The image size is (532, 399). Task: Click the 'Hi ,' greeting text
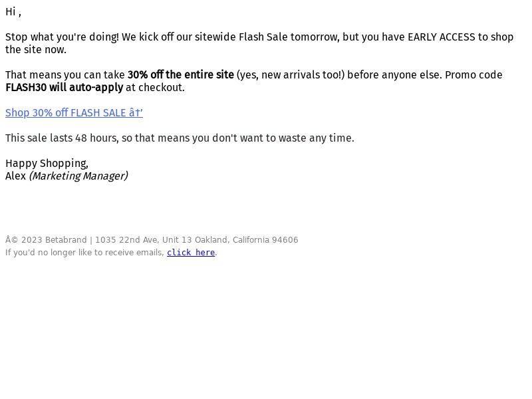point(13,12)
